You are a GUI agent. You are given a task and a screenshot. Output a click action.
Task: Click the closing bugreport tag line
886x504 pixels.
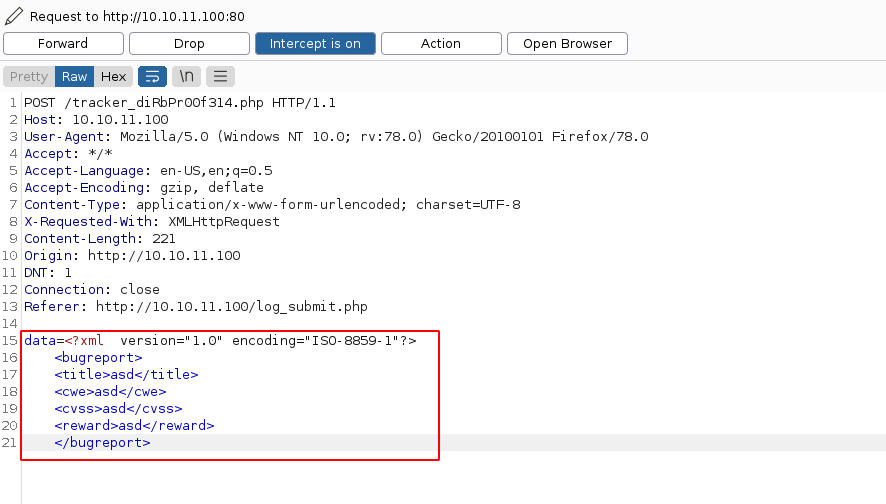pos(102,442)
